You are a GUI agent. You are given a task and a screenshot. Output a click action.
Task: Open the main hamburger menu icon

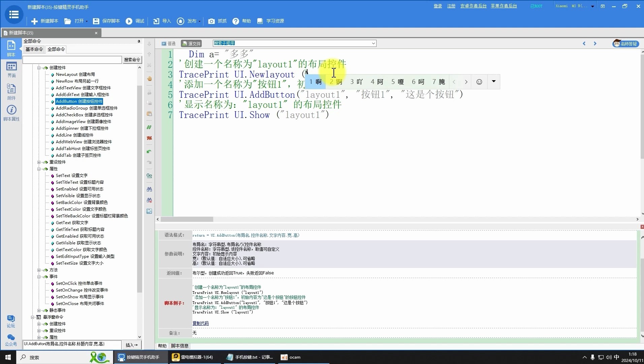(x=14, y=14)
